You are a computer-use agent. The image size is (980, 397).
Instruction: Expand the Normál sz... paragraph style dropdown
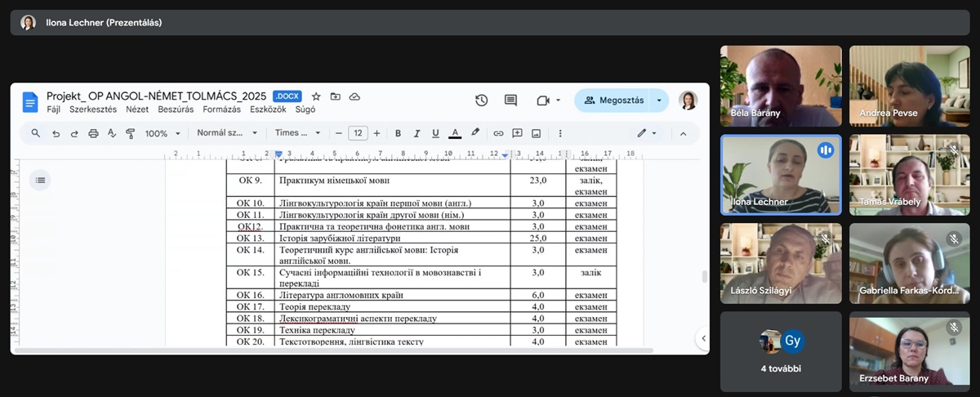[x=227, y=133]
